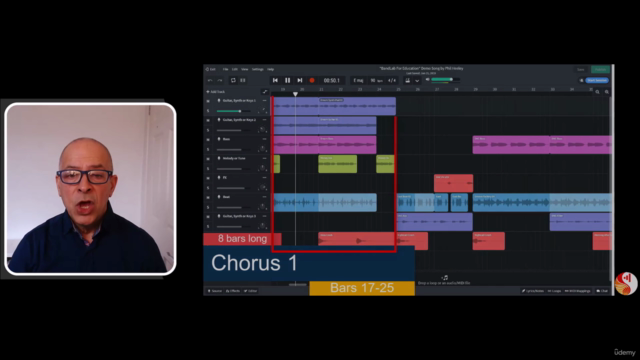
Task: Open the E maj key selector
Action: 358,80
